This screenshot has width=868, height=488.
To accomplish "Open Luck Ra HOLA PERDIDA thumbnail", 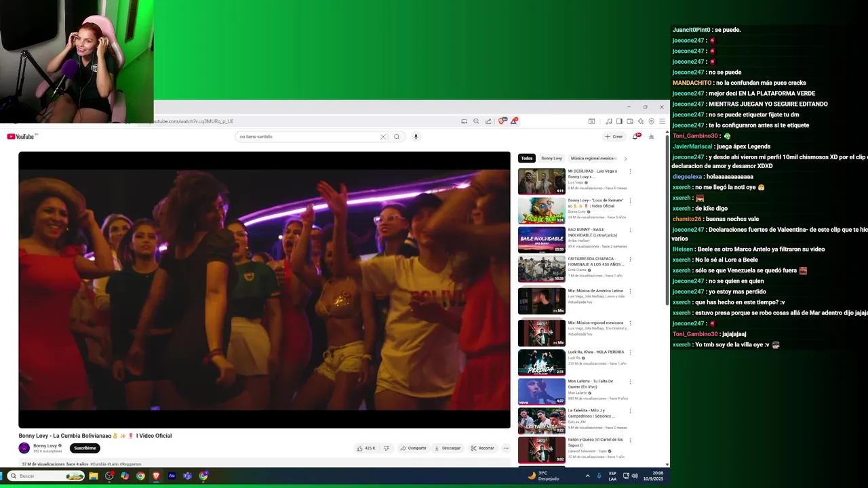I will pyautogui.click(x=541, y=362).
